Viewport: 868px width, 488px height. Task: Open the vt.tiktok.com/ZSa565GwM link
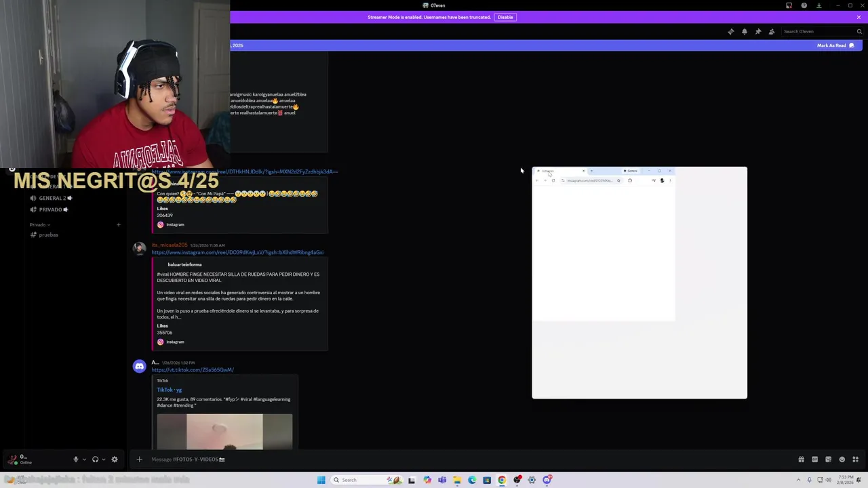pos(193,369)
